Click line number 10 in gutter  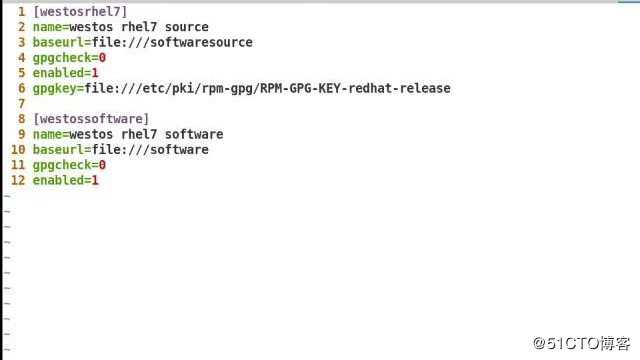pyautogui.click(x=18, y=149)
